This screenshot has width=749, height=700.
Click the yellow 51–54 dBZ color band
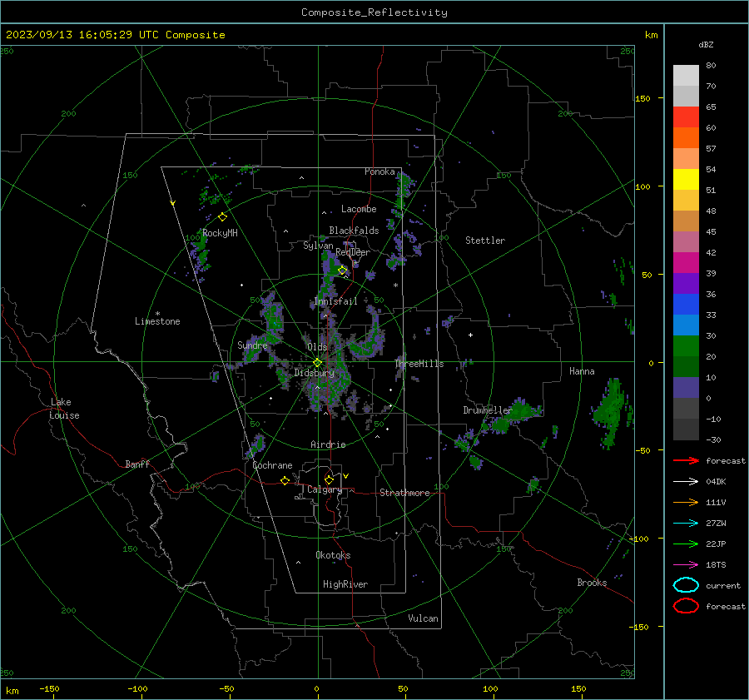coord(686,180)
